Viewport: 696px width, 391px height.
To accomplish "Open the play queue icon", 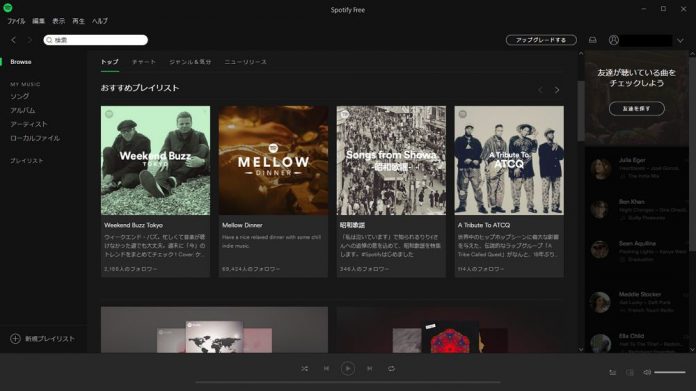I will point(613,372).
